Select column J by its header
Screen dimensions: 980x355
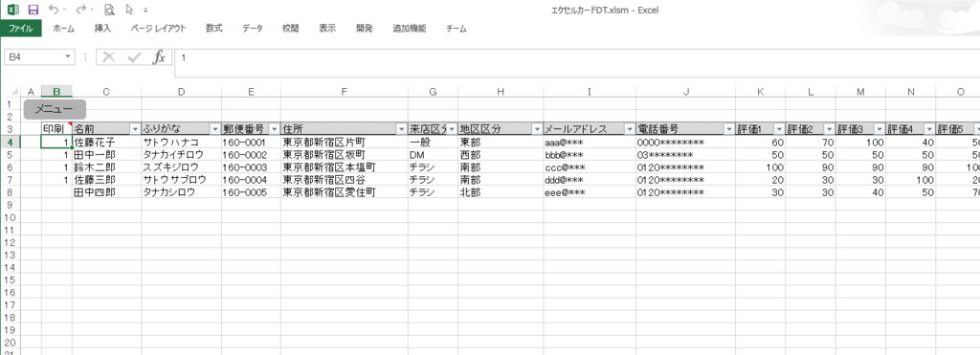pyautogui.click(x=685, y=92)
